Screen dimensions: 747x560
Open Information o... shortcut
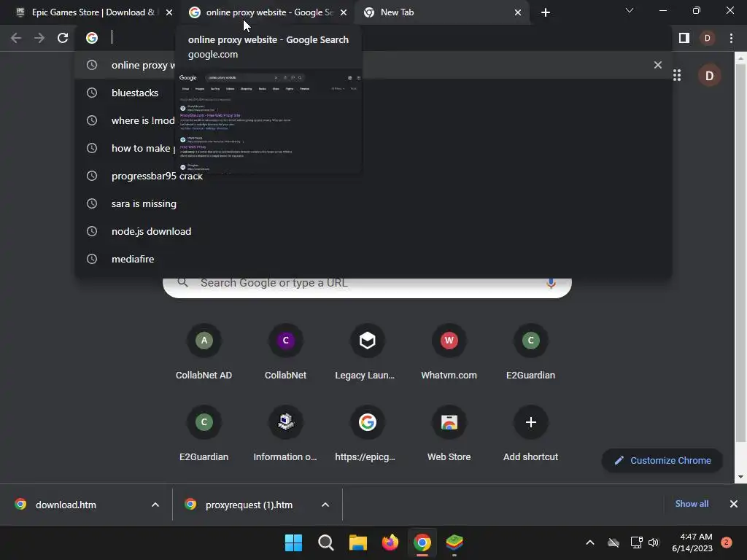point(285,434)
